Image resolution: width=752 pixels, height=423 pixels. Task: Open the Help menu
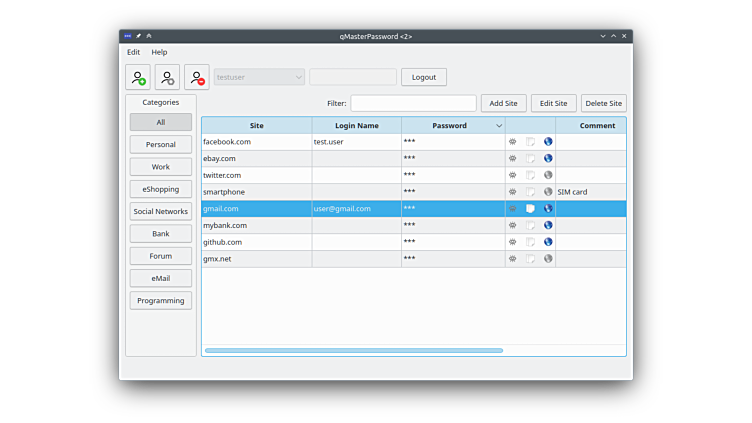[x=160, y=52]
